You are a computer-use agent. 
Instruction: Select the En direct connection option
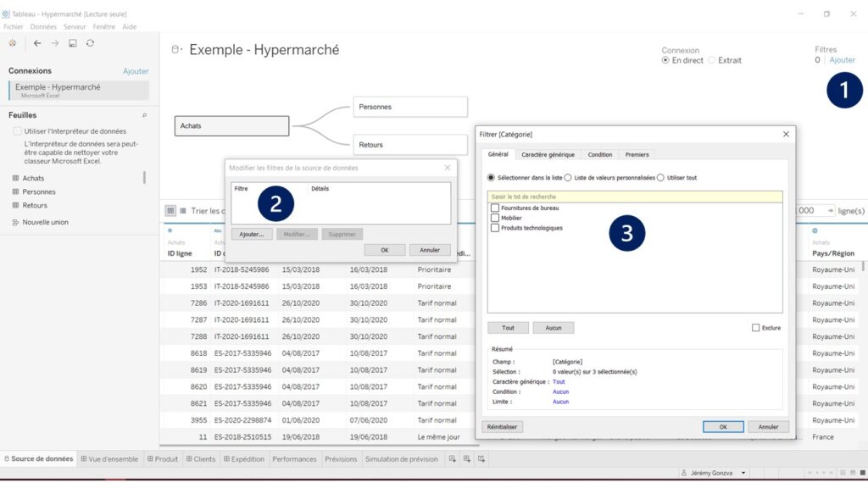(x=665, y=60)
